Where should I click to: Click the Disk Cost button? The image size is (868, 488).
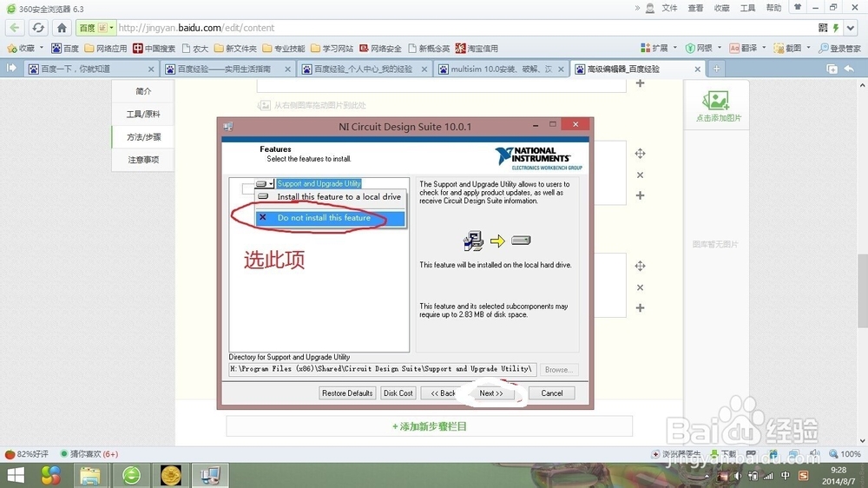tap(398, 393)
